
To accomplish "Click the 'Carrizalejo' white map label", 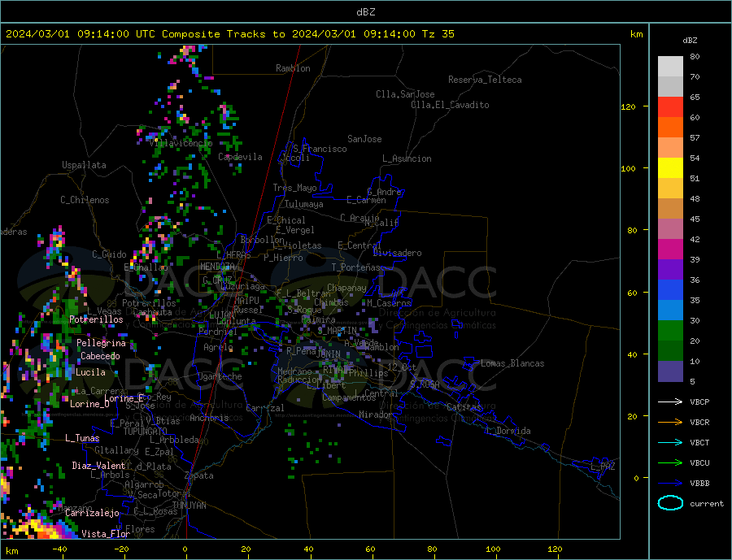I will tap(92, 513).
